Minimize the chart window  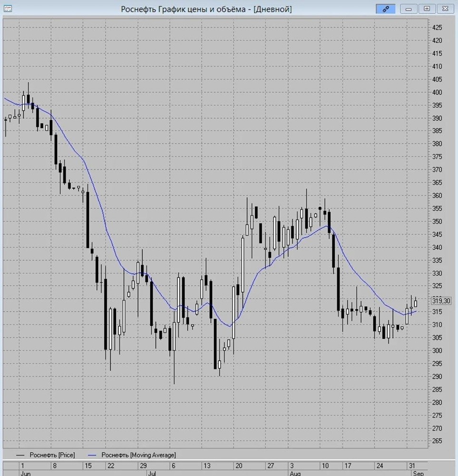pyautogui.click(x=409, y=9)
